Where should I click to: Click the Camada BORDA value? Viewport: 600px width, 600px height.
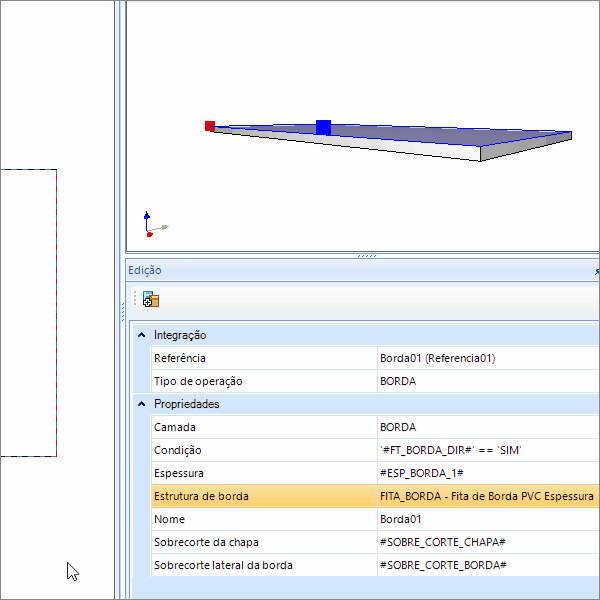pyautogui.click(x=398, y=427)
